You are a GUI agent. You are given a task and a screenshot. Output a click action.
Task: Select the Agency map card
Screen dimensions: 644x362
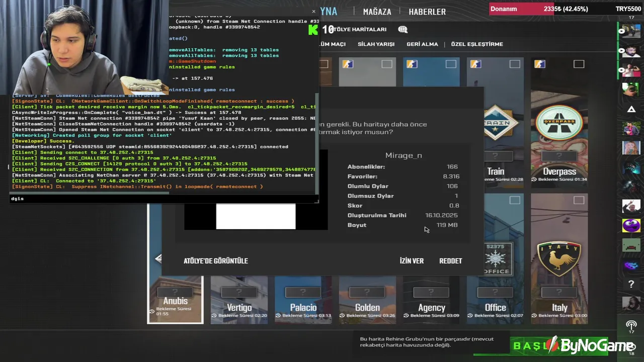point(431,300)
